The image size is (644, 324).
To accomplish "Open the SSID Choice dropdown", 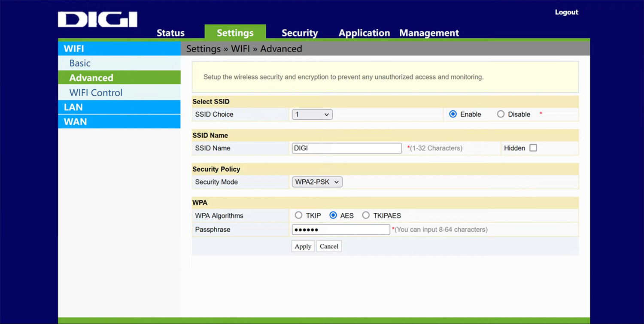I will pyautogui.click(x=312, y=115).
